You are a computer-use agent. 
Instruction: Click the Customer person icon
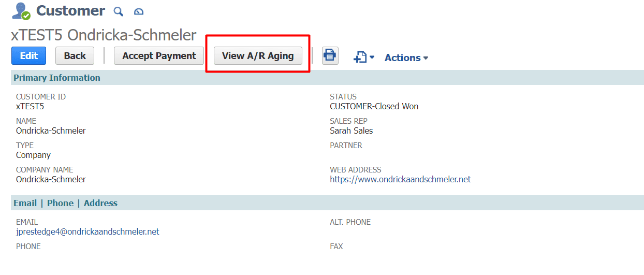point(21,11)
